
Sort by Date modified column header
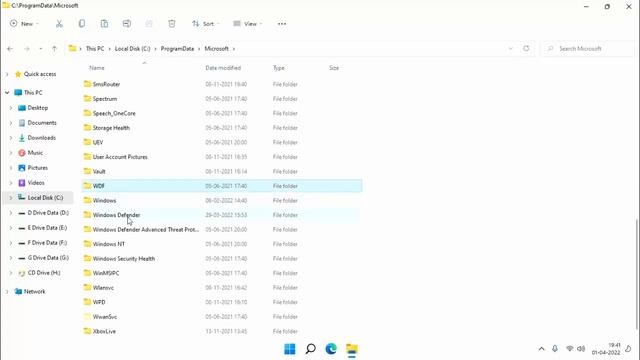pos(223,68)
